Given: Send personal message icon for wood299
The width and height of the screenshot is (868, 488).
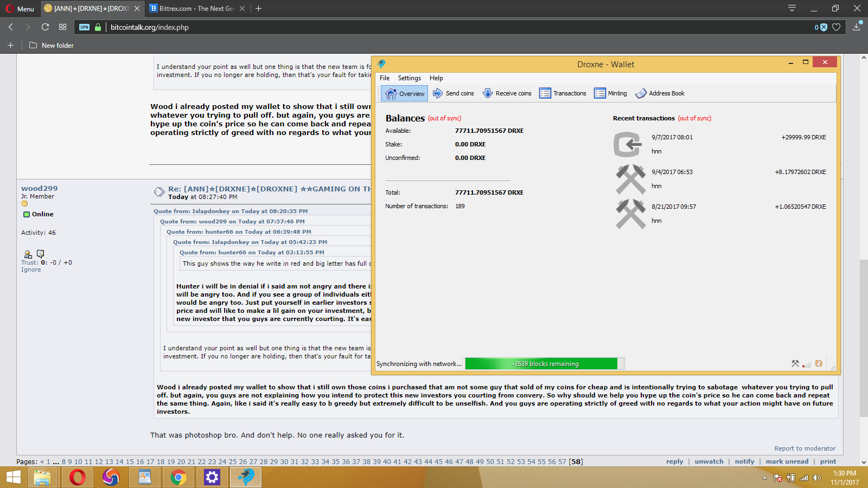Looking at the screenshot, I should [40, 254].
